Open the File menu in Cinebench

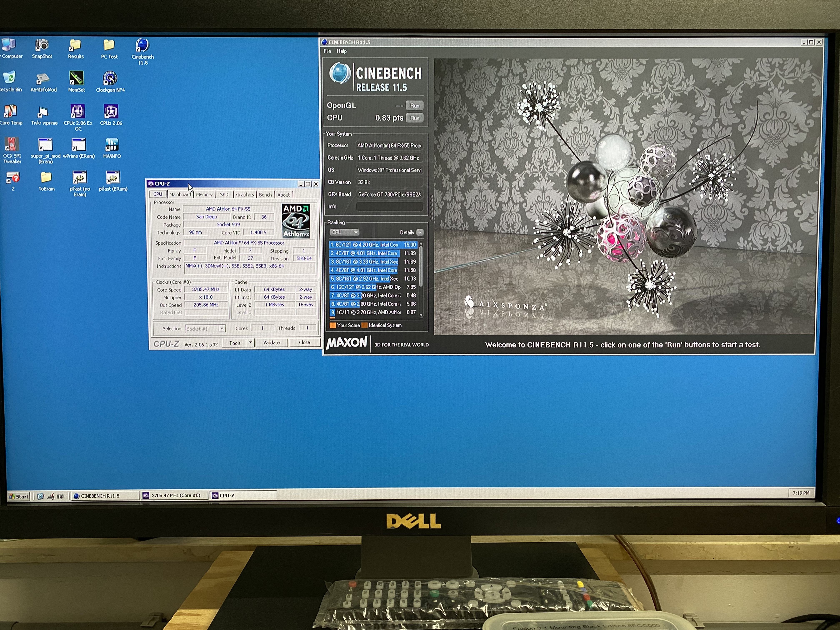[327, 51]
